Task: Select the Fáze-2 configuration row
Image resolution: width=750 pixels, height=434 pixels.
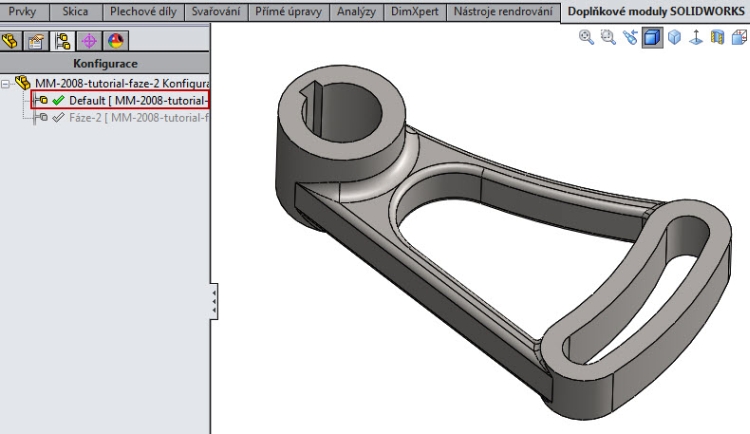Action: click(x=121, y=117)
